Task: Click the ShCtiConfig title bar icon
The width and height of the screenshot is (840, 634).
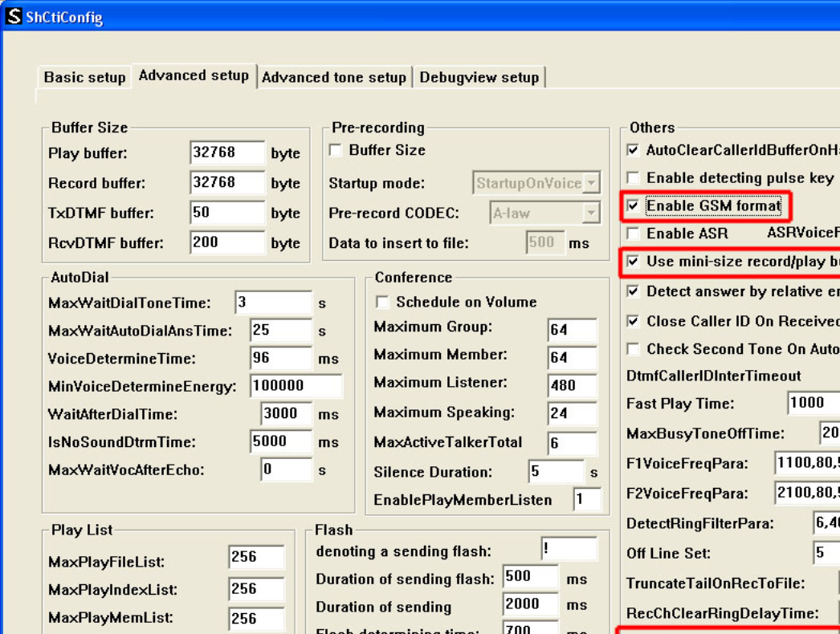Action: (x=14, y=16)
